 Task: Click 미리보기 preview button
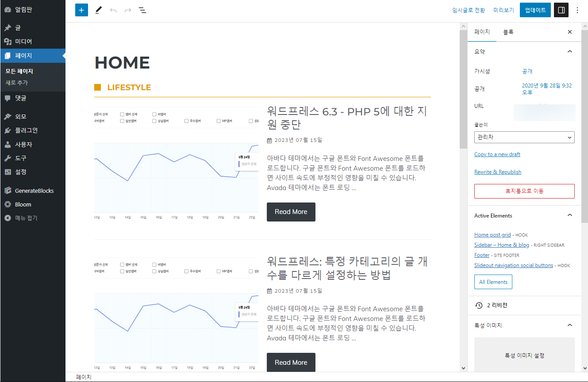click(503, 10)
